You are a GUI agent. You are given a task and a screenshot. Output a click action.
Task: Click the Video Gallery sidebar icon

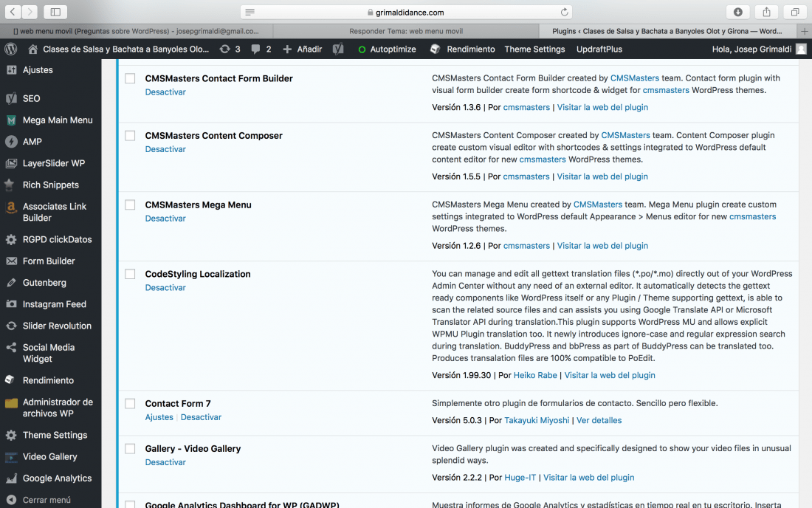[x=11, y=457]
